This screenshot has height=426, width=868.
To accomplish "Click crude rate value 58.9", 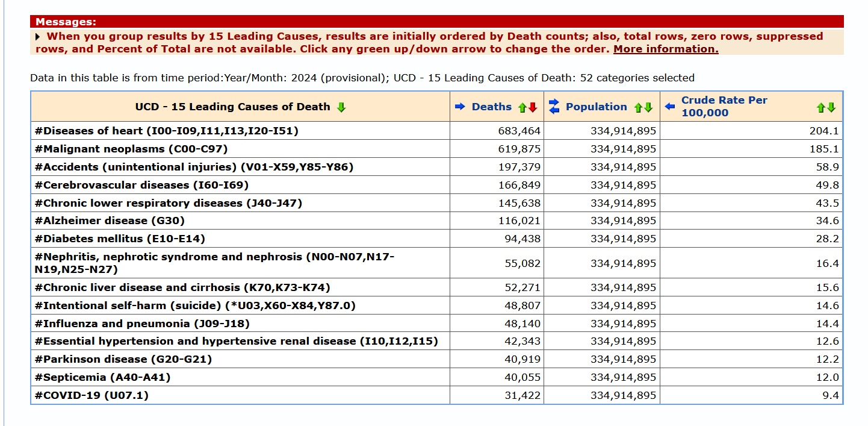I will (827, 167).
